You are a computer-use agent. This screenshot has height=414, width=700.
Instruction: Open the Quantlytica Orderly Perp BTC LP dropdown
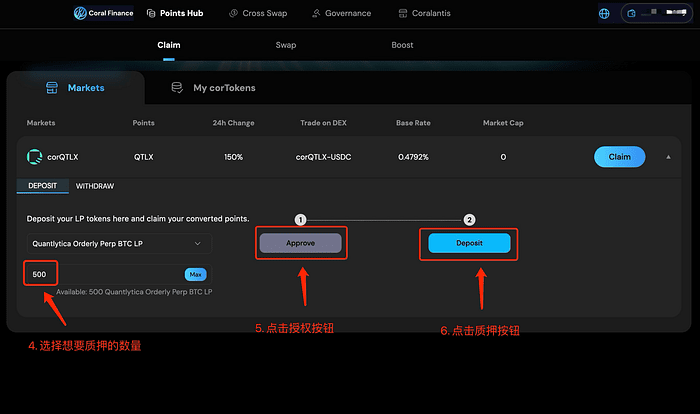coord(119,243)
